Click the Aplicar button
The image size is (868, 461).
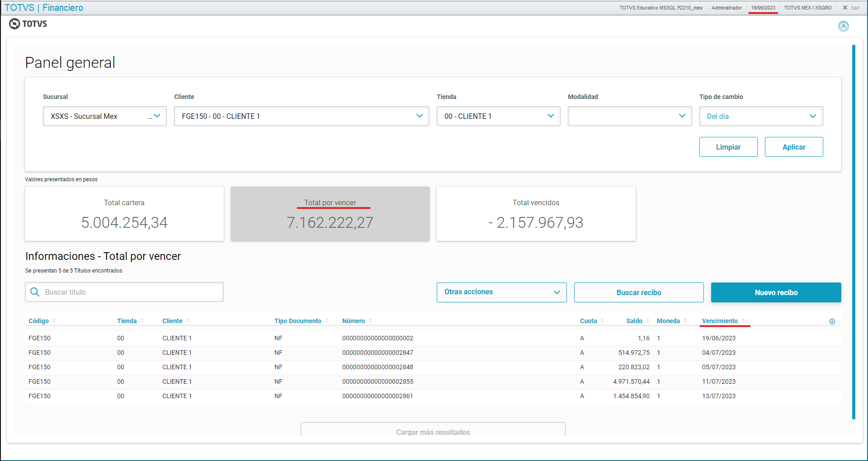click(x=794, y=147)
